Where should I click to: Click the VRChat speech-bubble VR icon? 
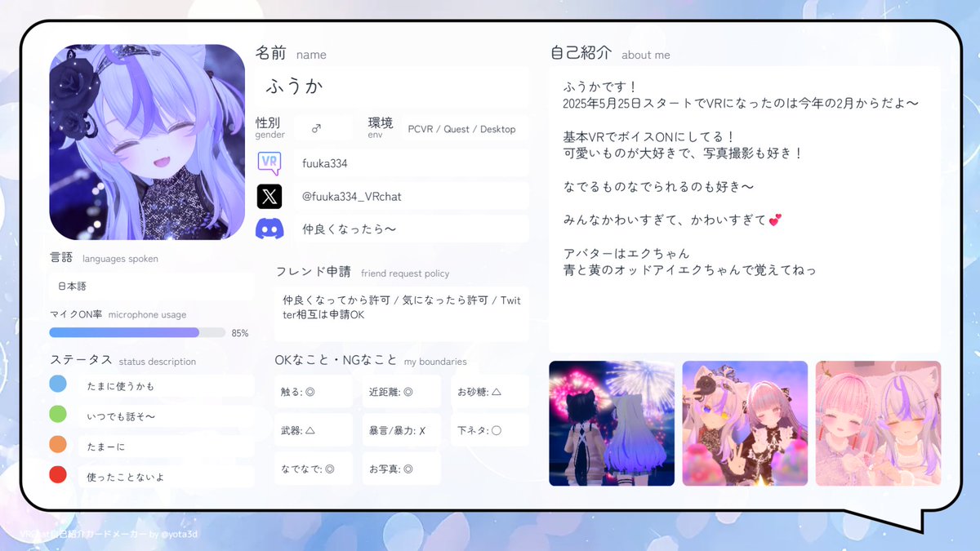tap(269, 164)
